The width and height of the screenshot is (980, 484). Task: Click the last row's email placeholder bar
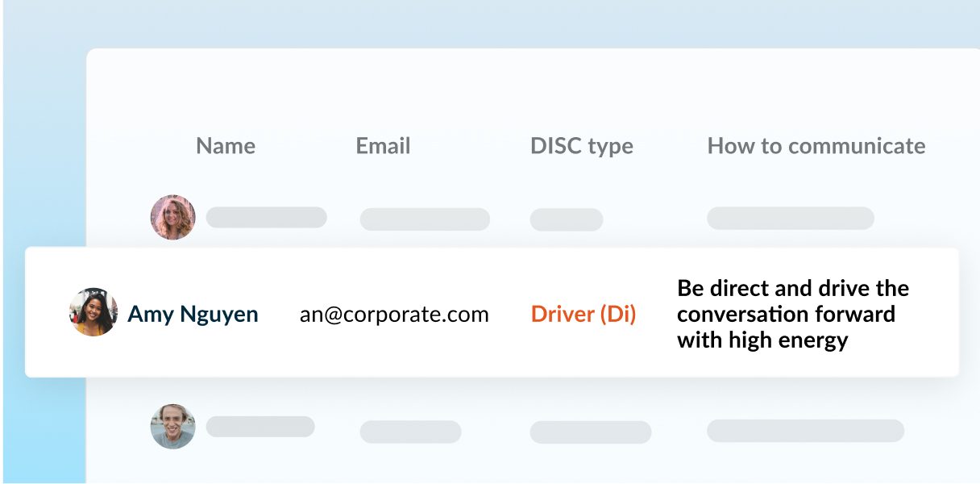point(410,432)
